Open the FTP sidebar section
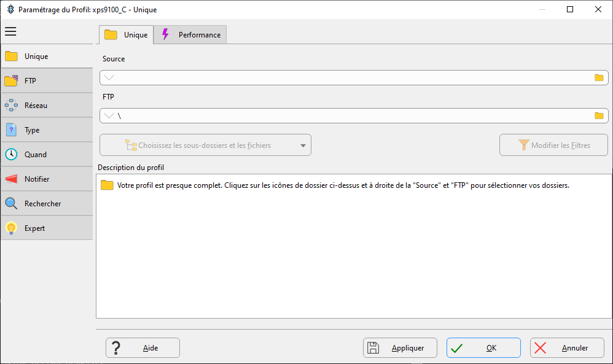Screen dimensions: 613x364 [x=47, y=81]
